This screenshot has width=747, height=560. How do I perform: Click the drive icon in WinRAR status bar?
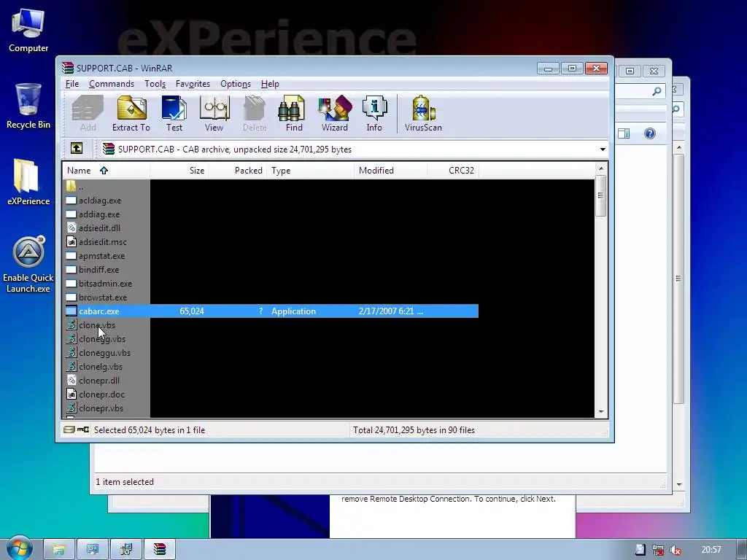69,429
